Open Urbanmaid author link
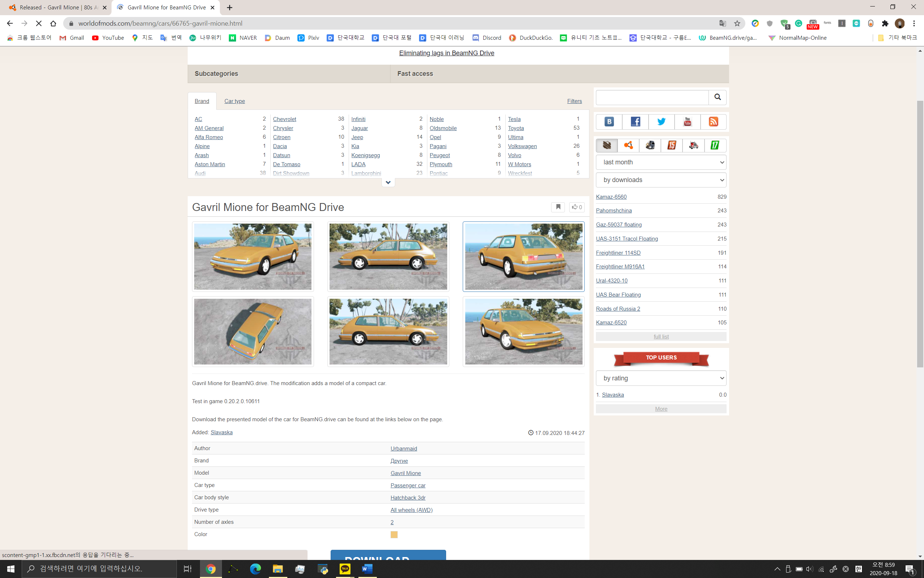The width and height of the screenshot is (924, 578). tap(404, 448)
